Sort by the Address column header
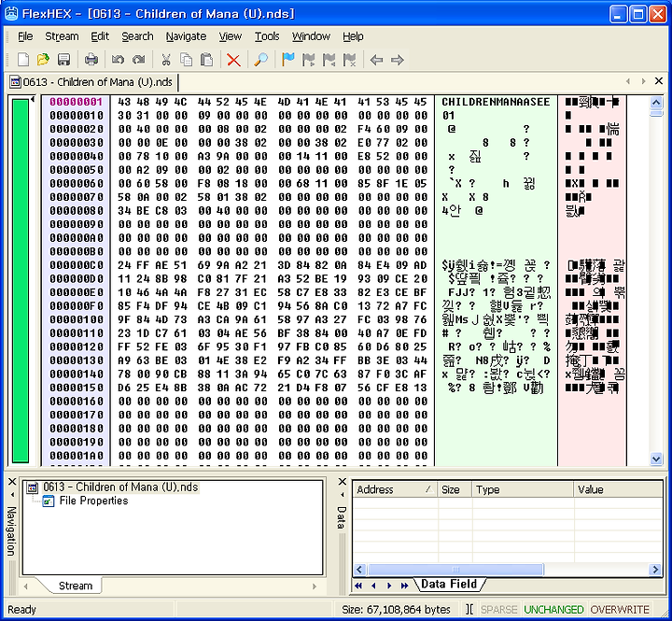 tap(395, 489)
